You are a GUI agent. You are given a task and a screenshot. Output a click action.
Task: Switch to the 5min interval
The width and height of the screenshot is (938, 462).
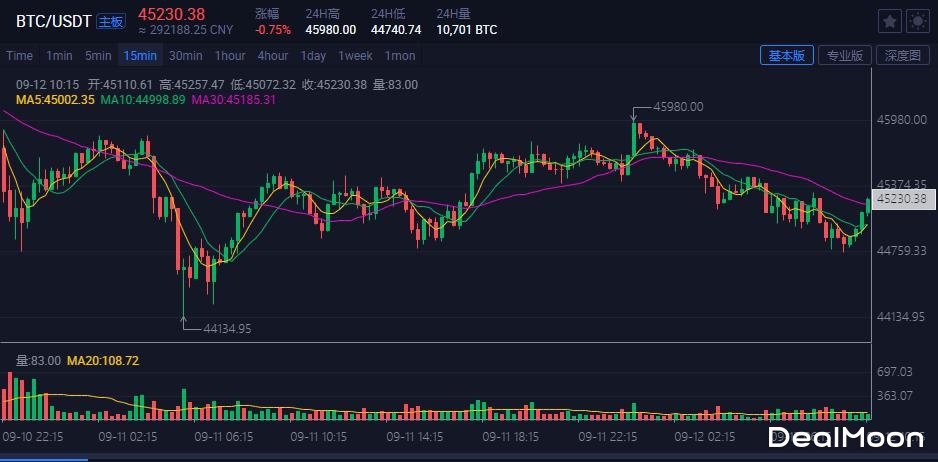(x=98, y=56)
